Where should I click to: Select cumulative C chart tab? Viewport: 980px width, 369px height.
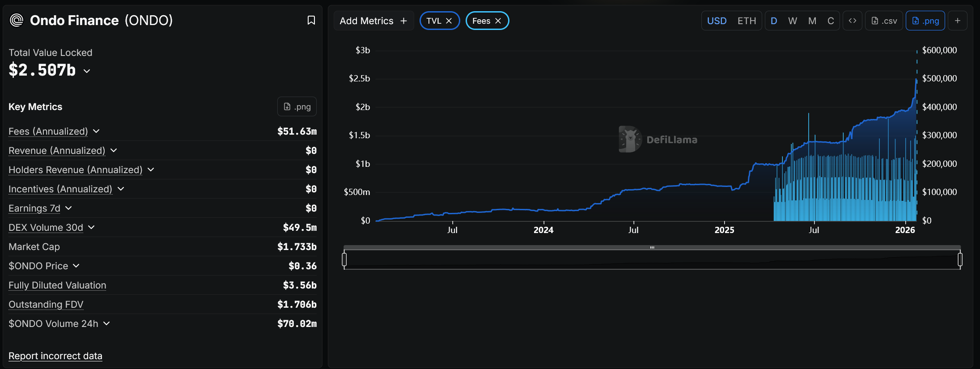click(831, 21)
